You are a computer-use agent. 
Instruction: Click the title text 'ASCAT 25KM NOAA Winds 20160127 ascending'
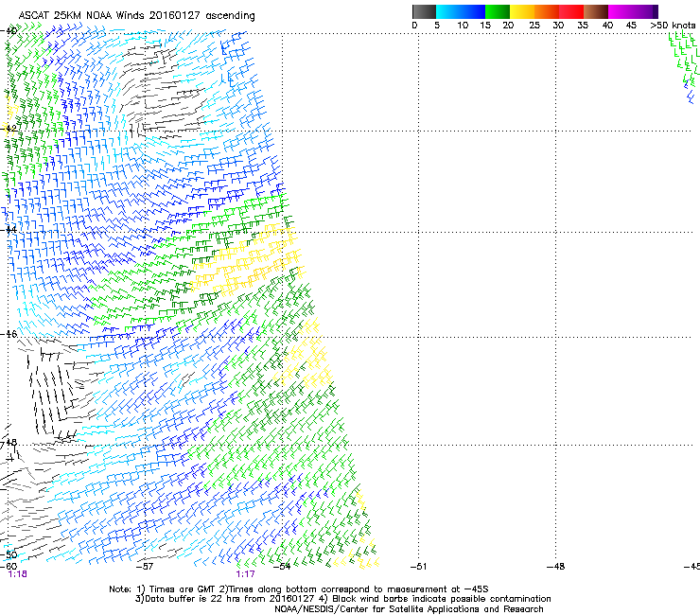pyautogui.click(x=136, y=16)
